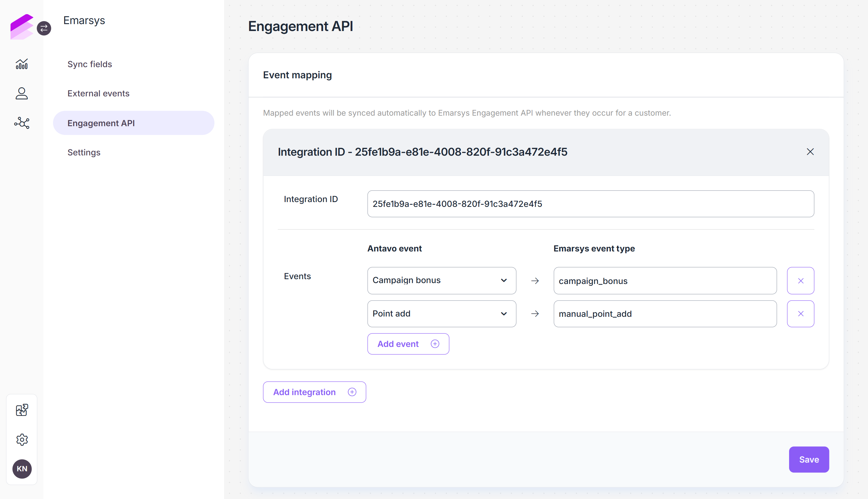Image resolution: width=868 pixels, height=499 pixels.
Task: Click the Integration ID panel header title
Action: coord(423,152)
